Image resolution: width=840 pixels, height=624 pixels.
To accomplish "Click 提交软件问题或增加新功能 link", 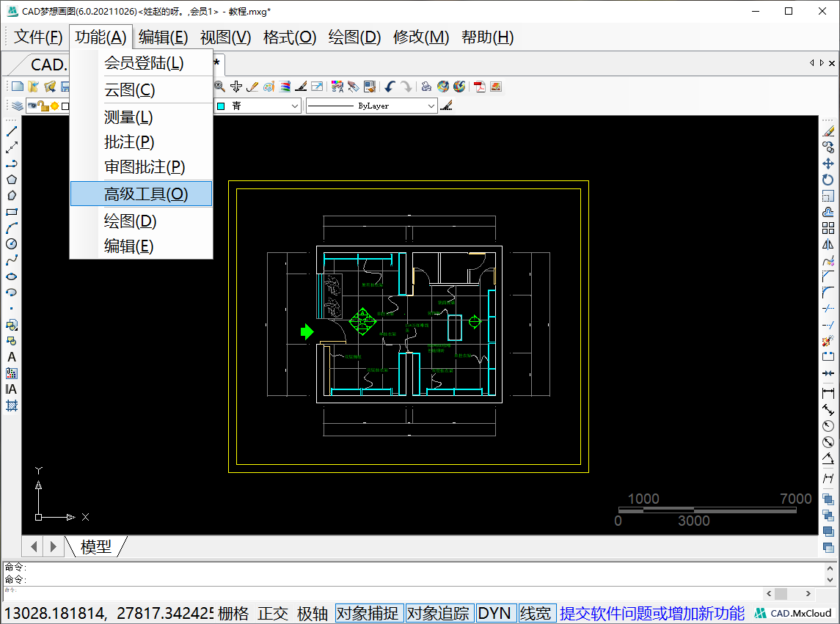I will (652, 613).
